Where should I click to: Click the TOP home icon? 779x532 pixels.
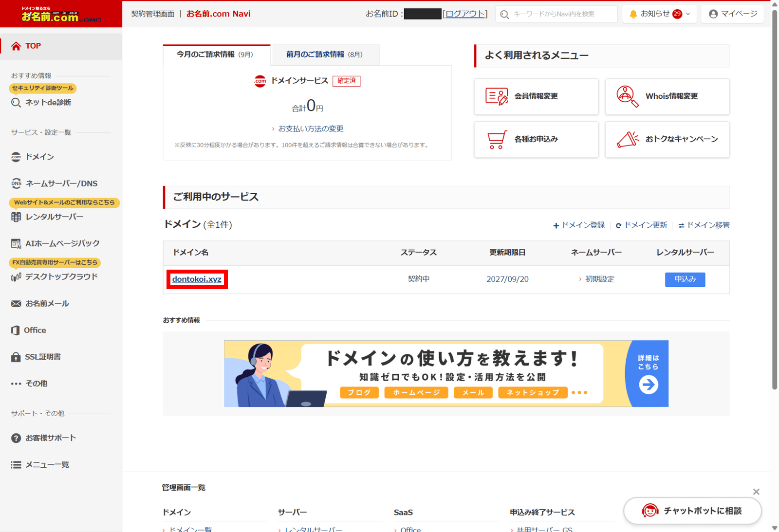[x=16, y=46]
